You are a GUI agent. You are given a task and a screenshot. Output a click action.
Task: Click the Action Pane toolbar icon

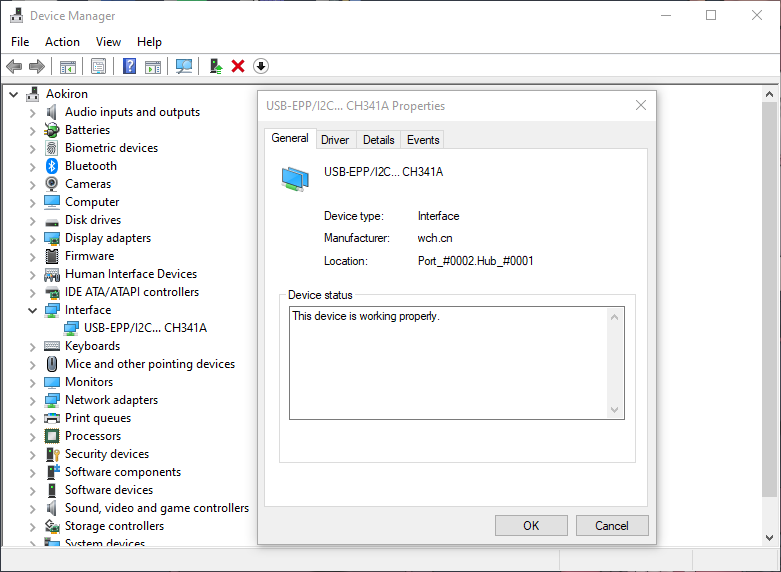click(x=153, y=66)
